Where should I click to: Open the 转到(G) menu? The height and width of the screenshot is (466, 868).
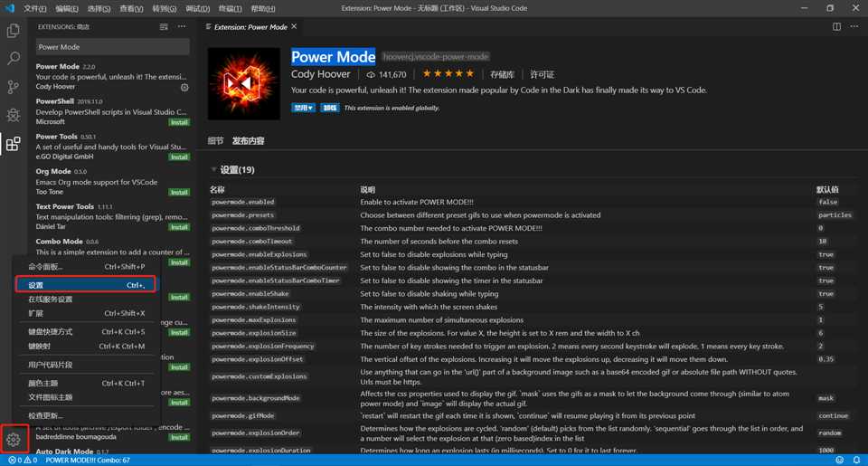coord(164,8)
